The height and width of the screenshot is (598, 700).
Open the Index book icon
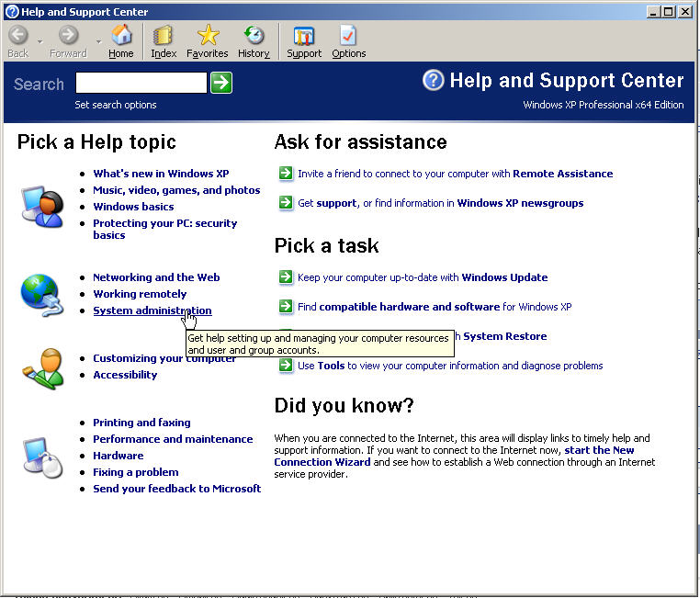coord(163,35)
